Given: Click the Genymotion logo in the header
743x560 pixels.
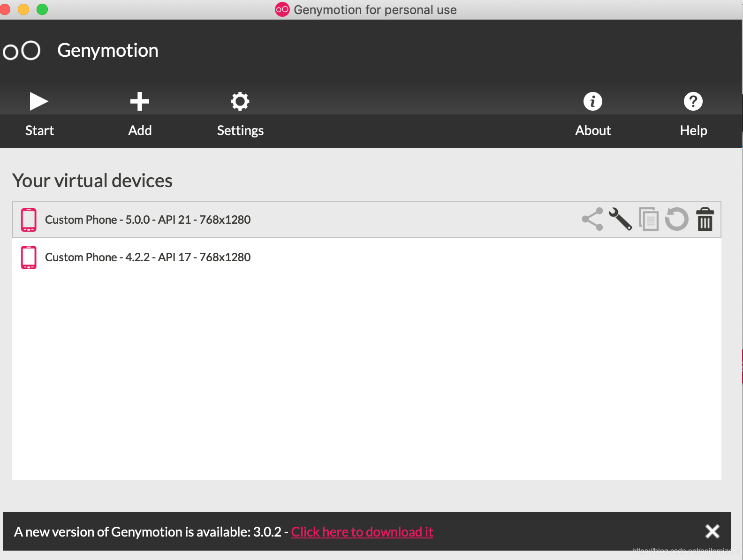Looking at the screenshot, I should pyautogui.click(x=22, y=51).
